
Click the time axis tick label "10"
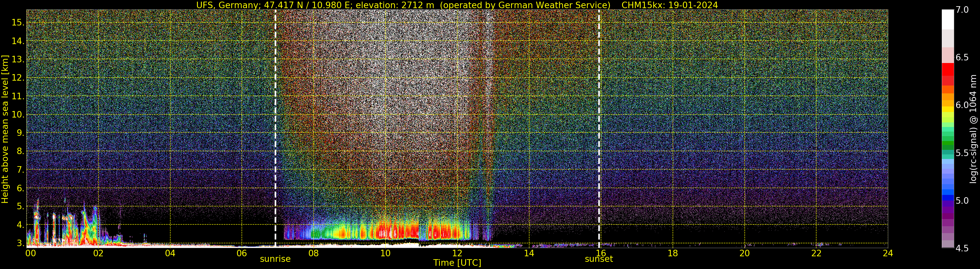pyautogui.click(x=385, y=253)
